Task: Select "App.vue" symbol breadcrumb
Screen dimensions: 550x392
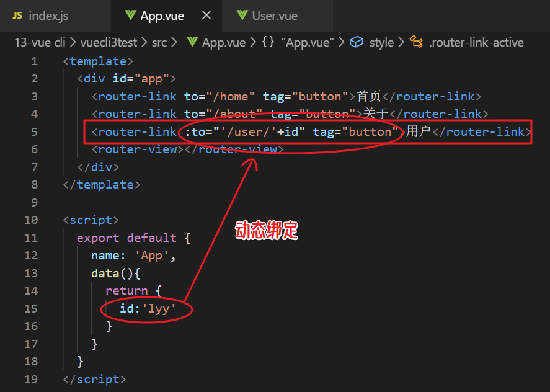Action: [x=308, y=42]
